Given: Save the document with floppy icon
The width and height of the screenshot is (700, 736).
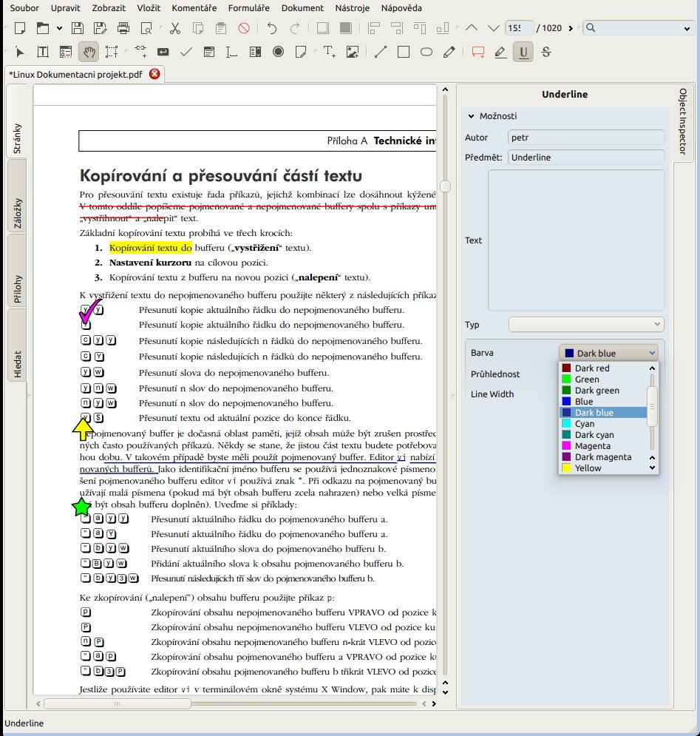Looking at the screenshot, I should [x=78, y=28].
